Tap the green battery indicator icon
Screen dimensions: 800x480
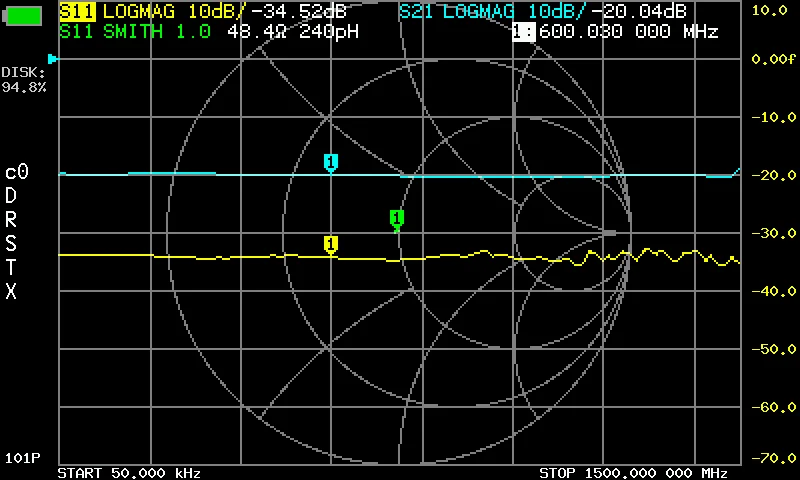tap(22, 15)
